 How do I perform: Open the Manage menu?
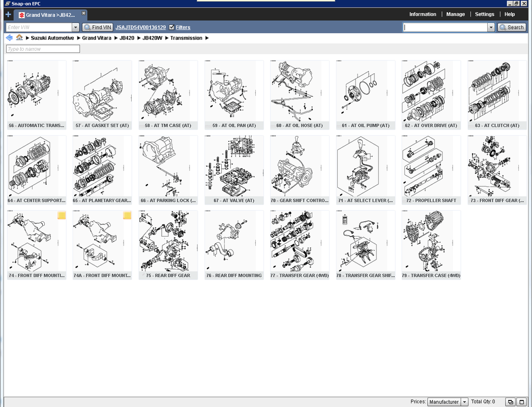point(455,14)
